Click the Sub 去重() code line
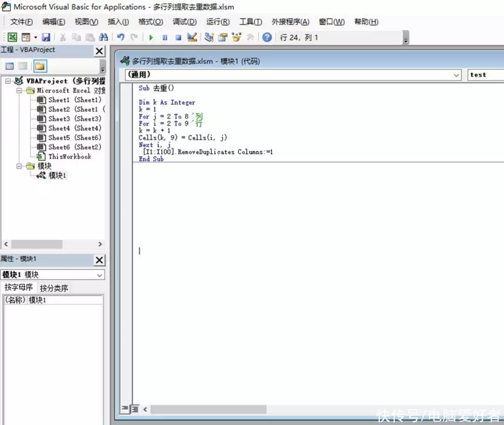504x425 pixels. point(156,88)
